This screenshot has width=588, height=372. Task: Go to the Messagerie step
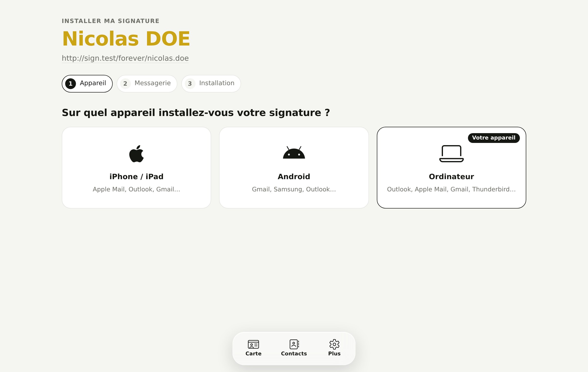(147, 84)
